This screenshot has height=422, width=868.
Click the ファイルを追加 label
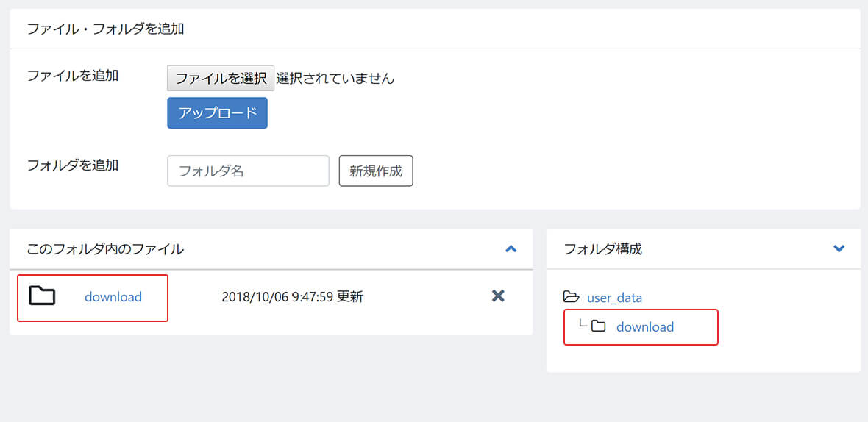73,76
